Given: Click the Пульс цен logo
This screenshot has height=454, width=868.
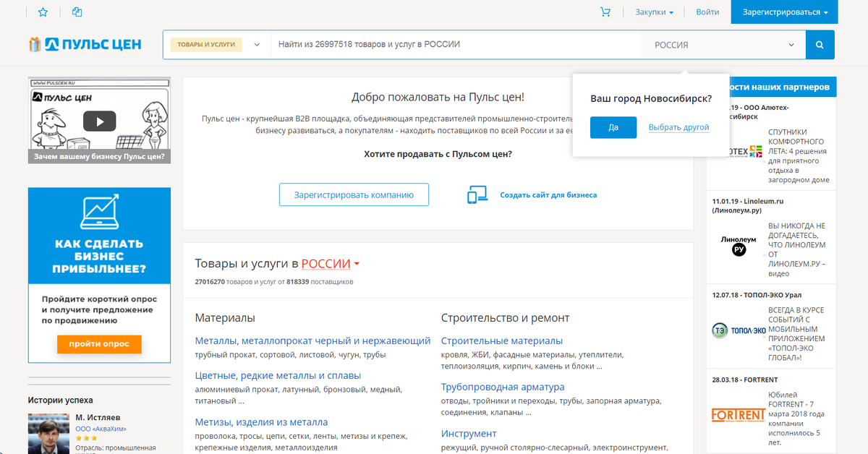Looking at the screenshot, I should [85, 45].
